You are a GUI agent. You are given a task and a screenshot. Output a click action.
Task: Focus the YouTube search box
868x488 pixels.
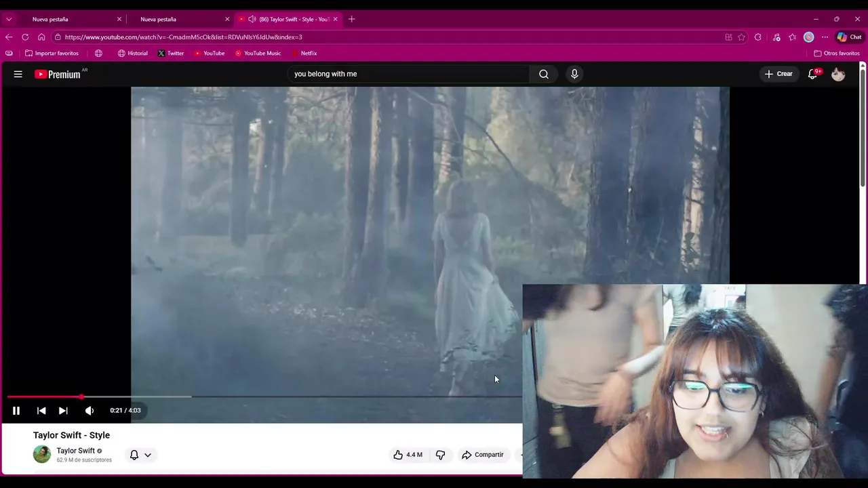tap(409, 74)
